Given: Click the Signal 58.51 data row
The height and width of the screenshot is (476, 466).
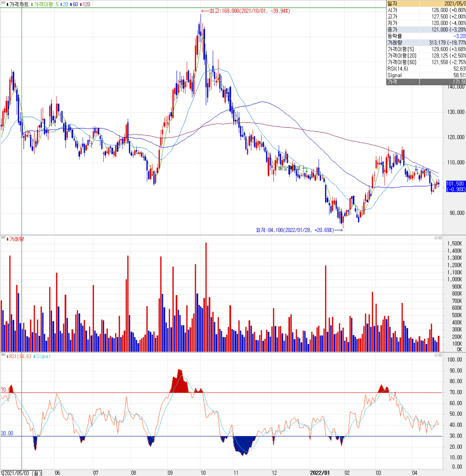Looking at the screenshot, I should pyautogui.click(x=426, y=75).
